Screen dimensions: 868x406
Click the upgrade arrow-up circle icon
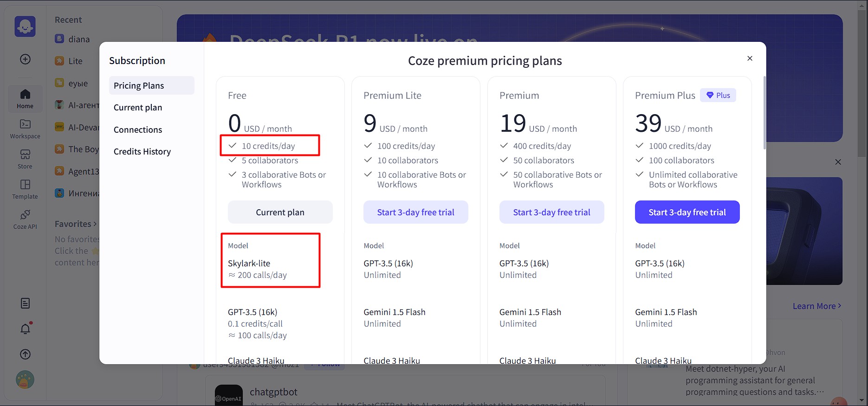click(x=26, y=354)
